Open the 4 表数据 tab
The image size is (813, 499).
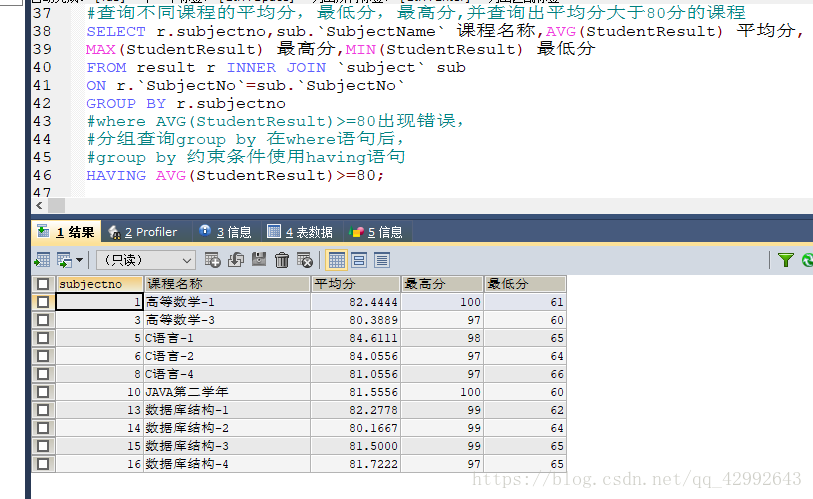(x=300, y=232)
